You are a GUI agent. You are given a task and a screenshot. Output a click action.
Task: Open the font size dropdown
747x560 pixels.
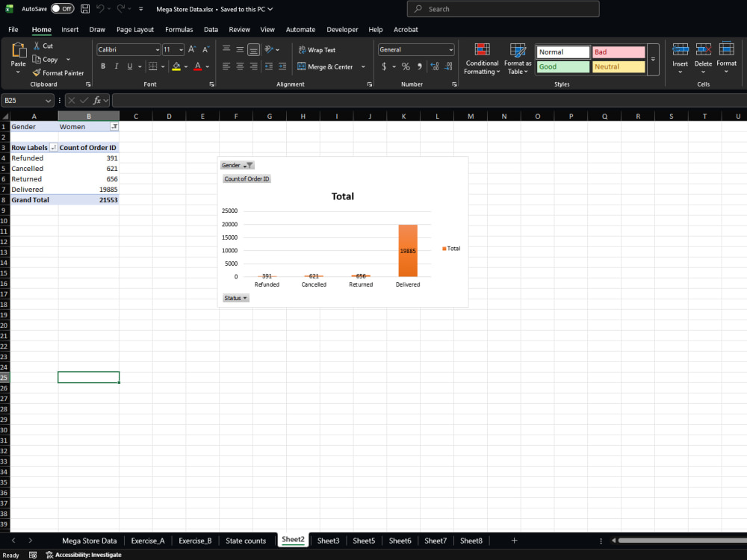181,49
